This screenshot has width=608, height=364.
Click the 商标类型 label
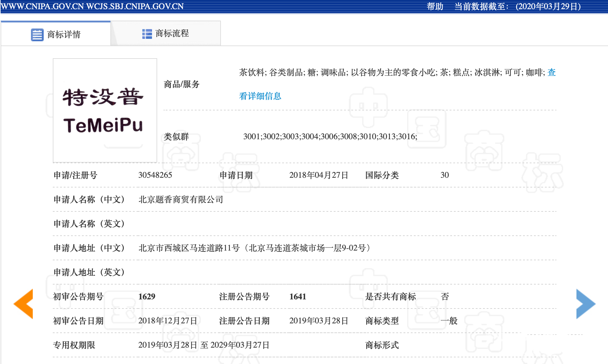tap(382, 321)
